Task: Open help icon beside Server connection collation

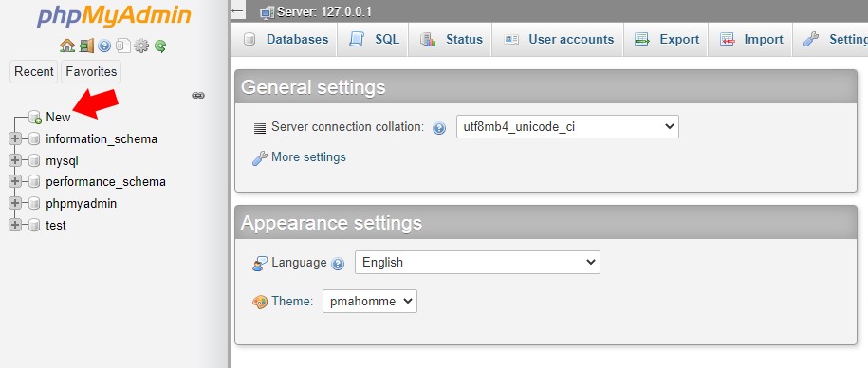Action: coord(439,128)
